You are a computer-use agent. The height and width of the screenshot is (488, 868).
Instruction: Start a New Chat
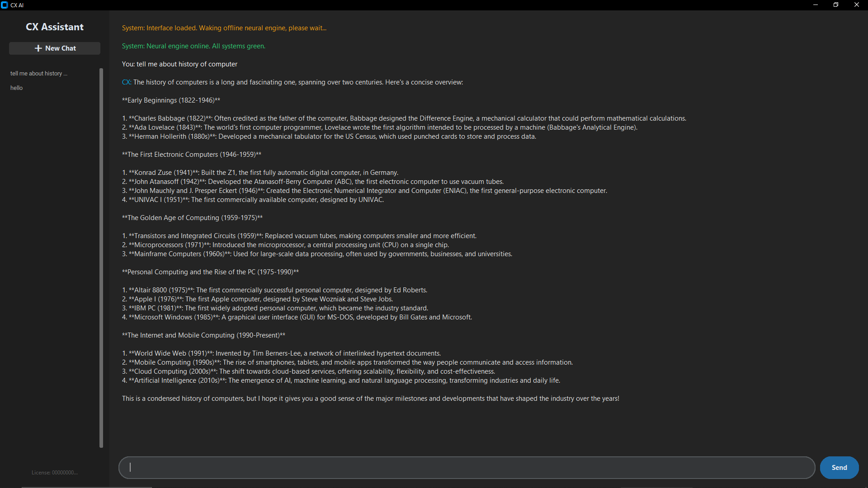click(x=55, y=48)
